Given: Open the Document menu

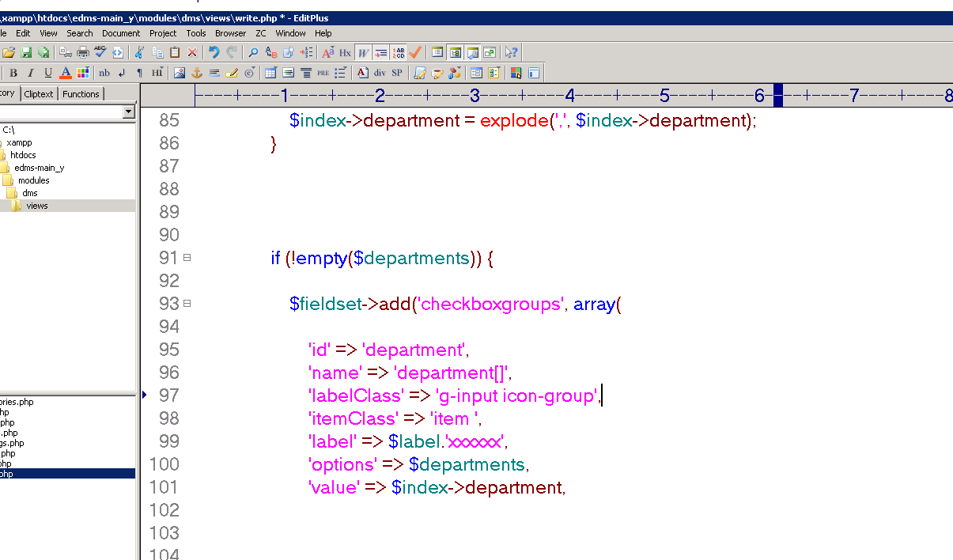Looking at the screenshot, I should (121, 33).
